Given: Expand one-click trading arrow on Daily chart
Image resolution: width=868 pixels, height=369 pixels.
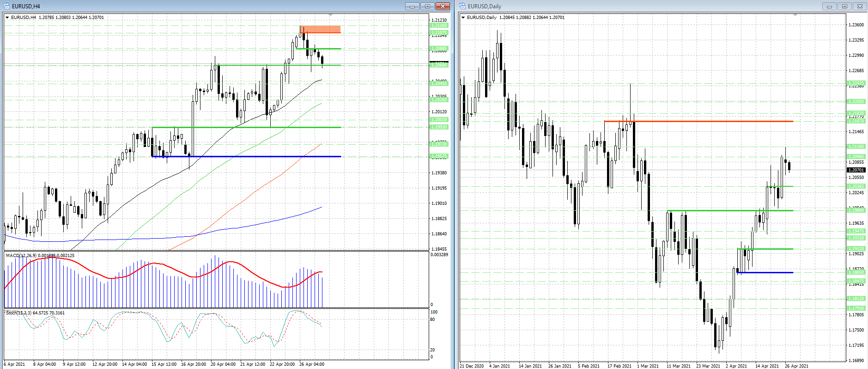Looking at the screenshot, I should coord(463,18).
